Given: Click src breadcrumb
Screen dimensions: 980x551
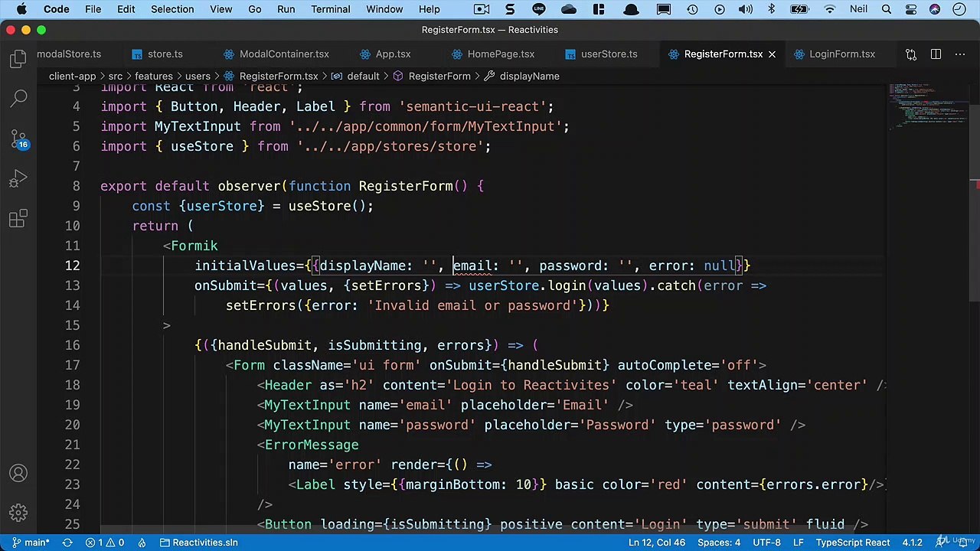Looking at the screenshot, I should [x=115, y=77].
